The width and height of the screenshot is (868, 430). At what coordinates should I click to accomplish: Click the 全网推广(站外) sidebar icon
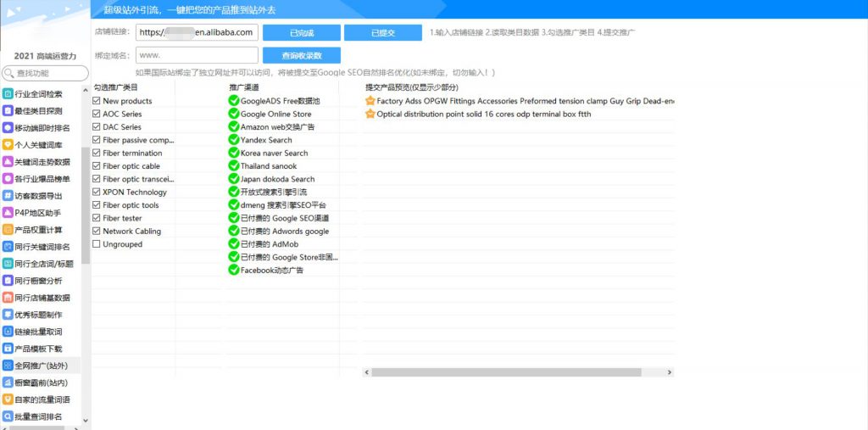coord(8,366)
